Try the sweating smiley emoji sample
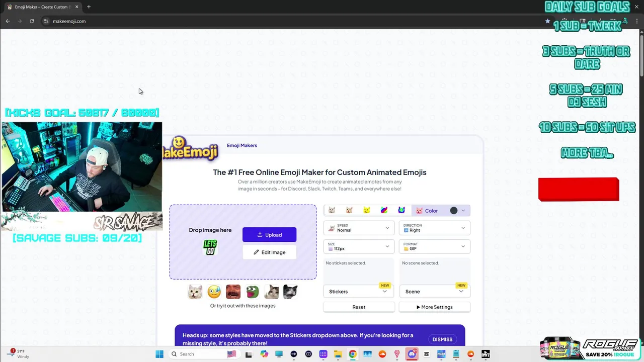Viewport: 644px width, 362px height. tap(214, 292)
